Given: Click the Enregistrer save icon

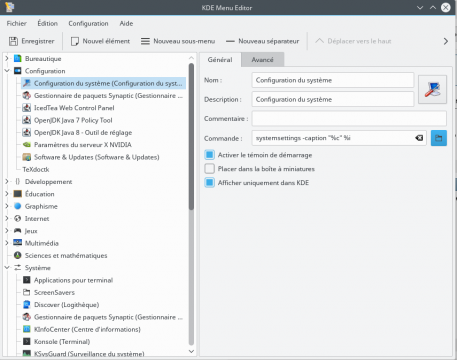Looking at the screenshot, I should (13, 41).
